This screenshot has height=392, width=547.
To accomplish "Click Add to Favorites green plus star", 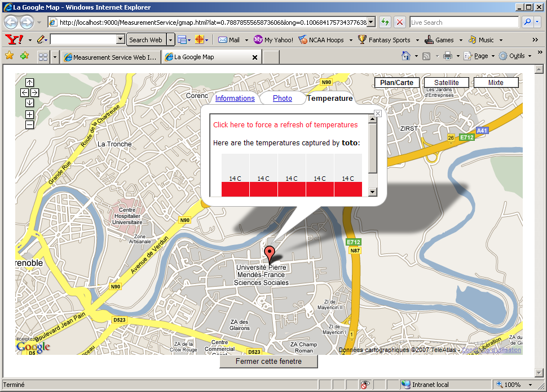I will (24, 56).
